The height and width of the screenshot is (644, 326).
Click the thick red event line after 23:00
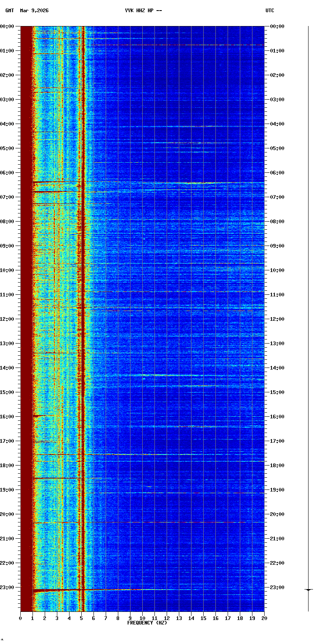tap(57, 590)
